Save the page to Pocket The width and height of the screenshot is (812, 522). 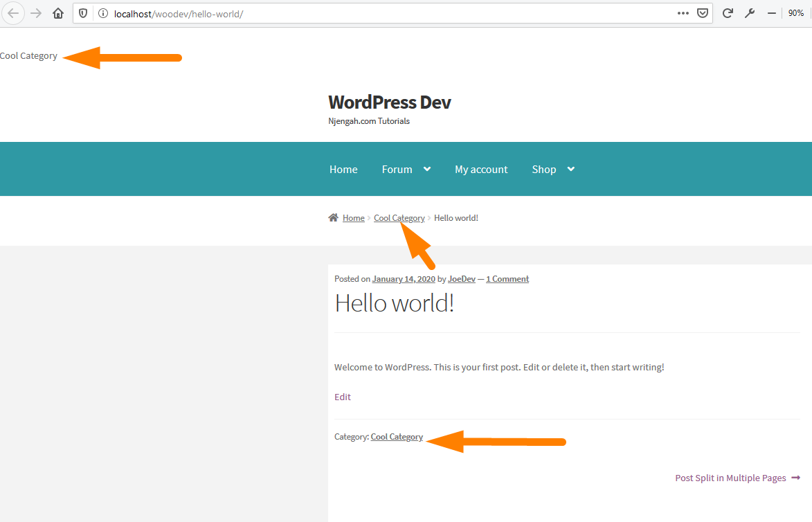point(703,12)
